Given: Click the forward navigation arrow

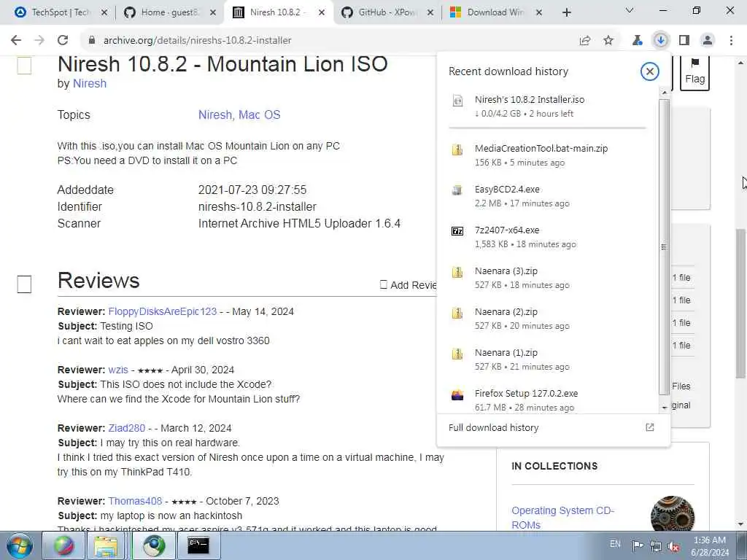Looking at the screenshot, I should [x=39, y=41].
